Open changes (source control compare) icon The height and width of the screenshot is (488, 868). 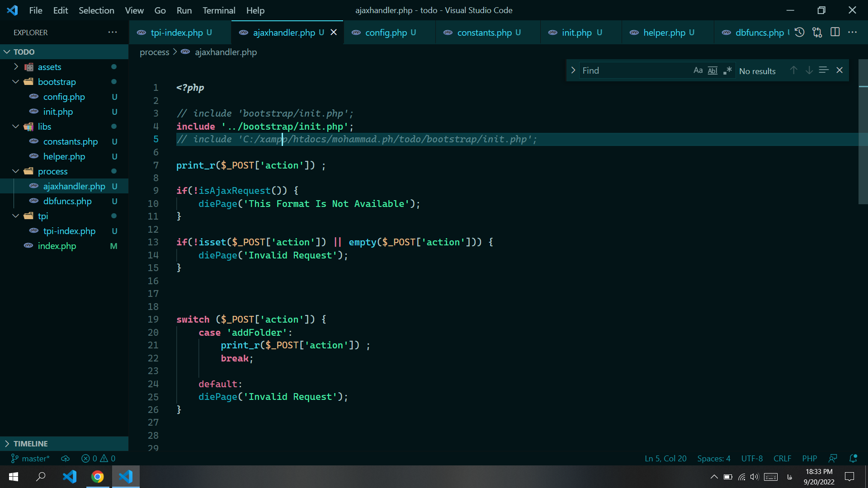coord(817,32)
